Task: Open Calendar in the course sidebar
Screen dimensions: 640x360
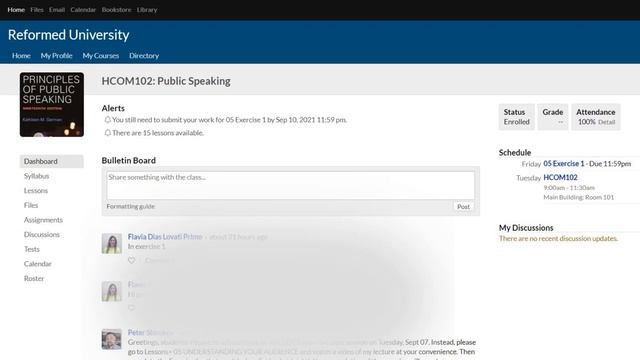Action: tap(38, 264)
